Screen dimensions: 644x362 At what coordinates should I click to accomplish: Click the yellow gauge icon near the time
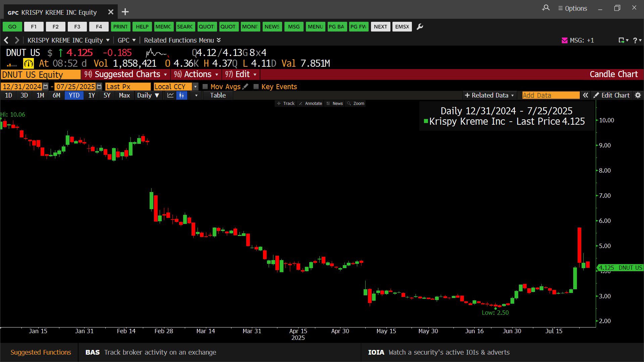point(29,63)
